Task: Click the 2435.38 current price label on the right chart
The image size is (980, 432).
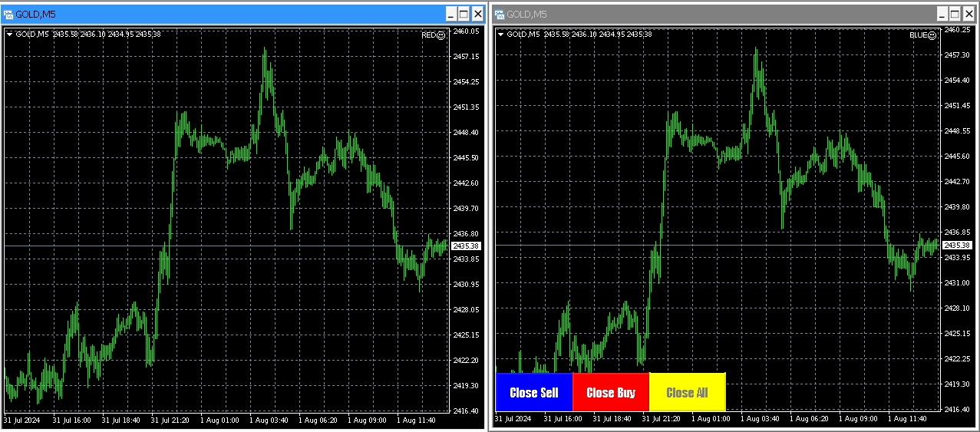Action: click(x=957, y=246)
